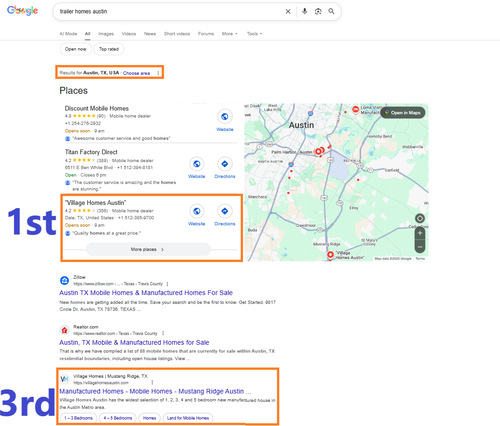Open Austin TX Mobile Homes Zillow result
500x426 pixels.
click(146, 293)
